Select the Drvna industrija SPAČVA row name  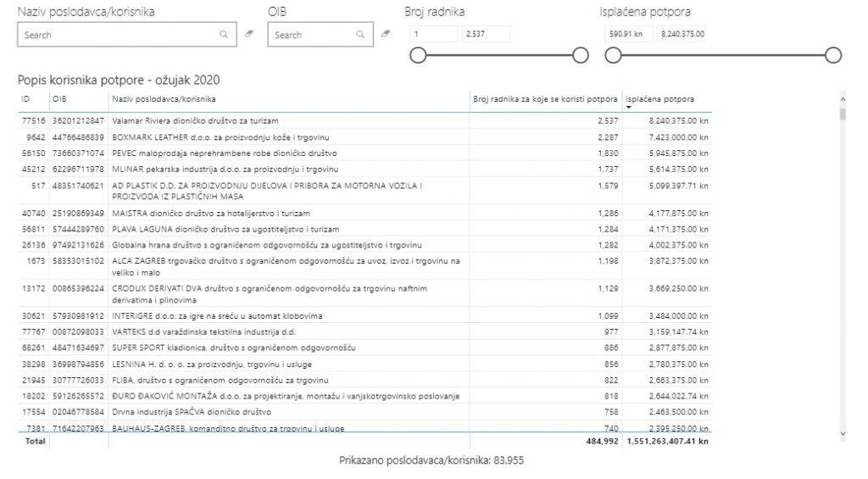click(x=192, y=412)
